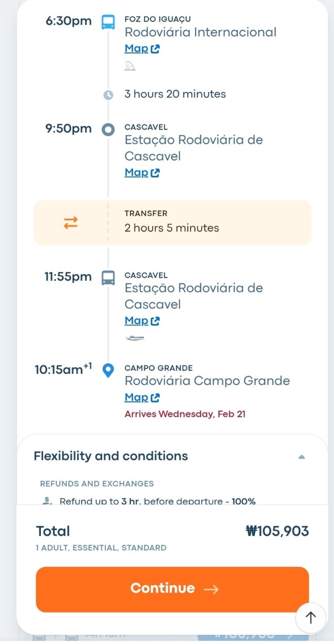Open the Map link for Cascavel 9:50pm arrival
Screen dimensions: 334x644
point(142,172)
